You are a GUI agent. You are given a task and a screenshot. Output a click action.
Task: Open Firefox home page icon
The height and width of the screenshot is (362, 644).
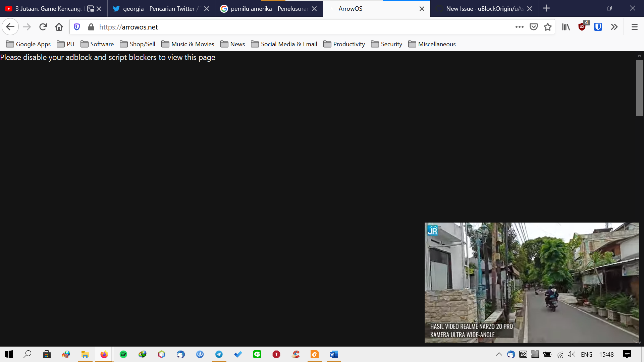(x=59, y=26)
